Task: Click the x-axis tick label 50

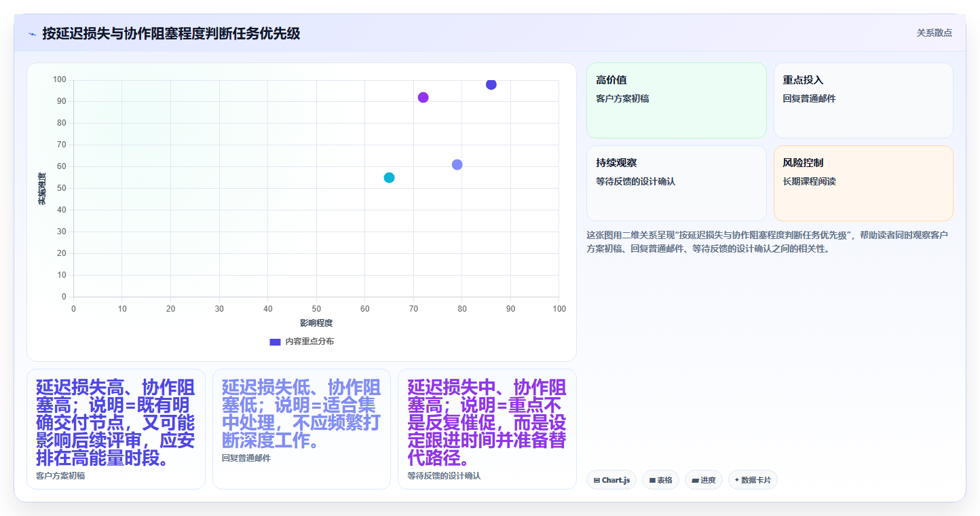Action: point(316,309)
